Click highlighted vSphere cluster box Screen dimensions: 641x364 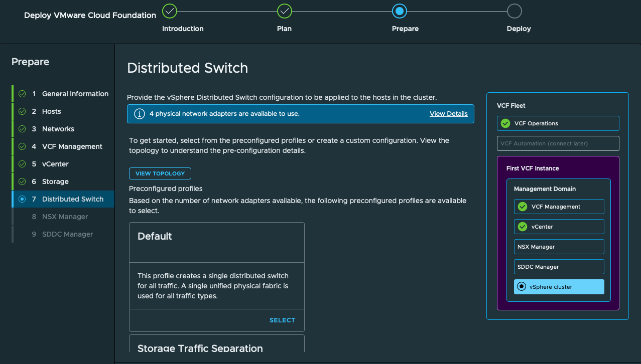point(559,287)
